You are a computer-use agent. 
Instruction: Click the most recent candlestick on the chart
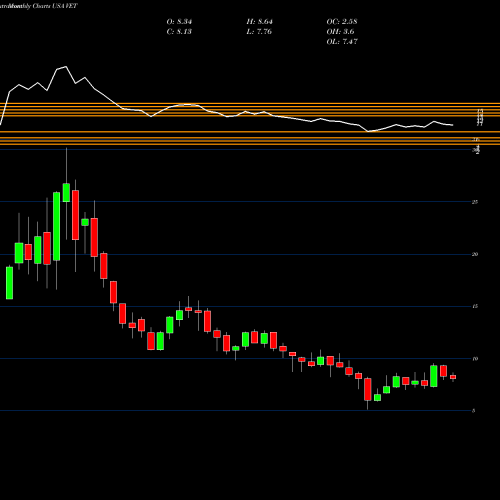tap(453, 377)
